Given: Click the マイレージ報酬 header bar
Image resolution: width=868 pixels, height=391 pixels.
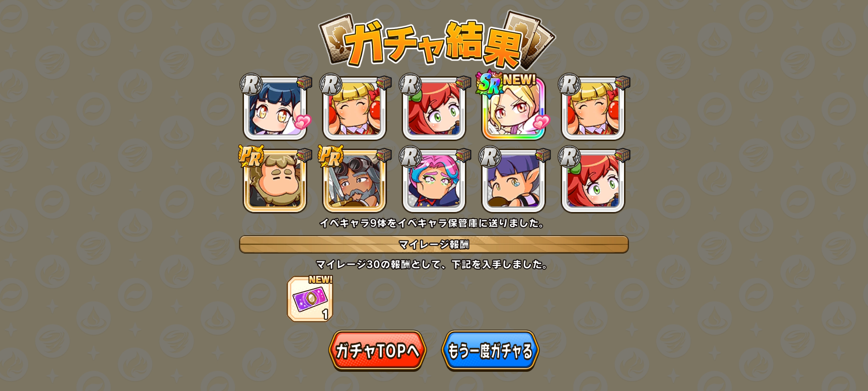Looking at the screenshot, I should pos(434,244).
